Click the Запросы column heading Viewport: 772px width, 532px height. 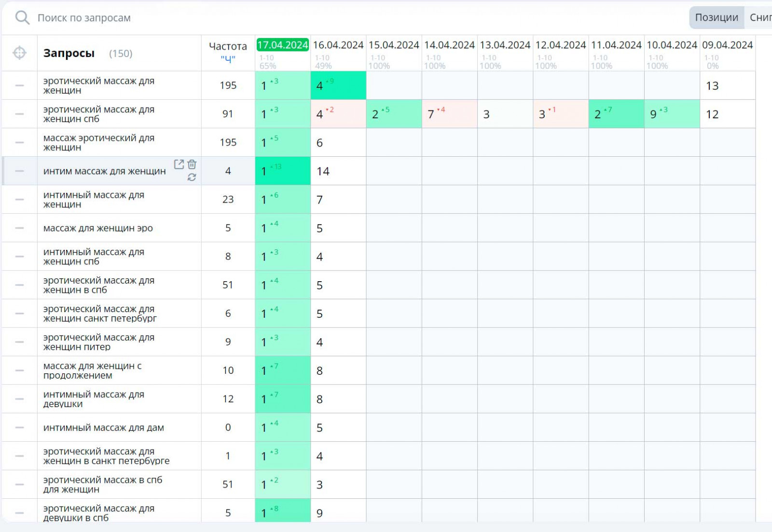pyautogui.click(x=69, y=53)
